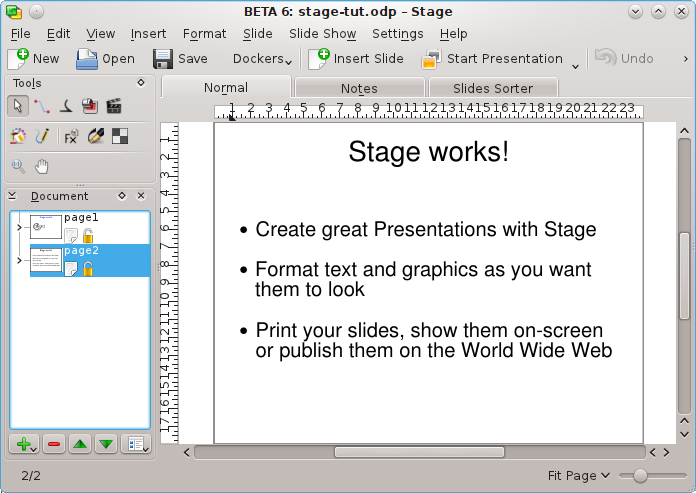The height and width of the screenshot is (493, 696).
Task: Pick the zoom magnifier tool
Action: [x=18, y=166]
